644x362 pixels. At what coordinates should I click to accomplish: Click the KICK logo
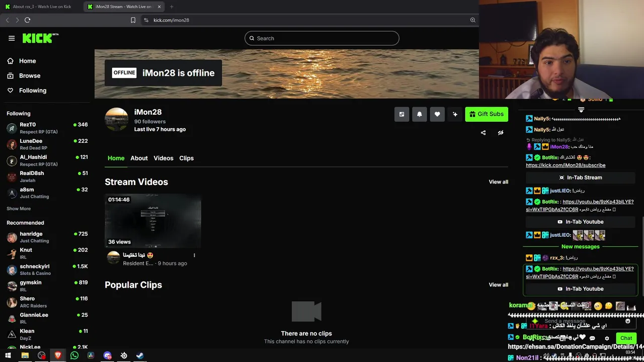click(40, 38)
